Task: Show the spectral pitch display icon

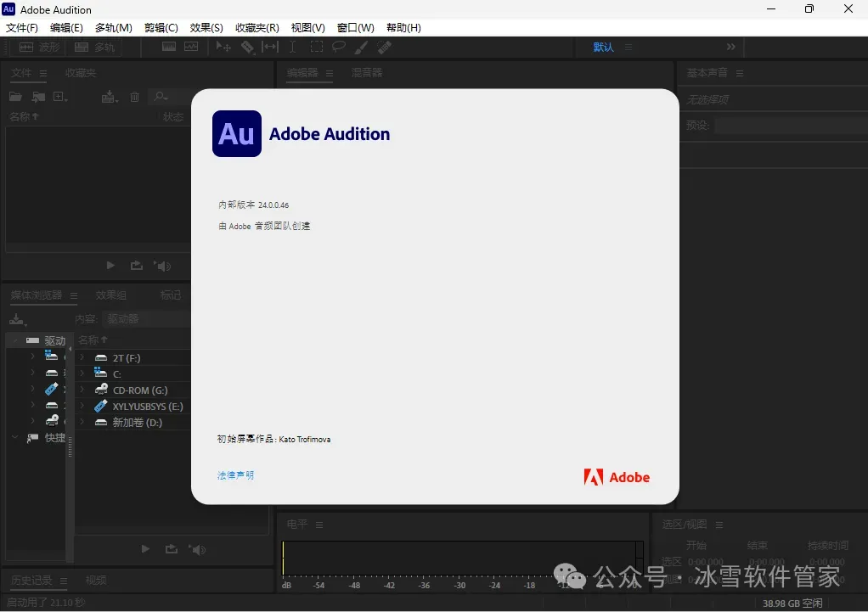Action: coord(191,47)
